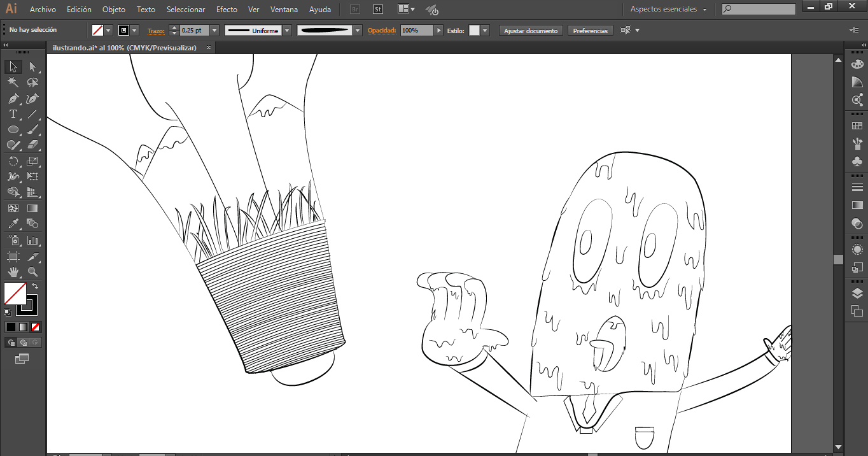Screen dimensions: 868x456
Task: Open the Color palette panel
Action: pyautogui.click(x=857, y=64)
